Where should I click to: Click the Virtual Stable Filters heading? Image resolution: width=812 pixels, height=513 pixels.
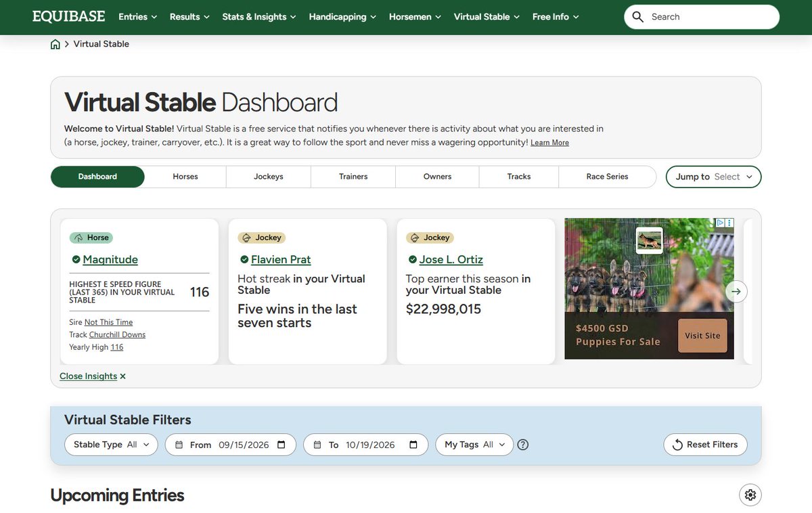click(128, 420)
